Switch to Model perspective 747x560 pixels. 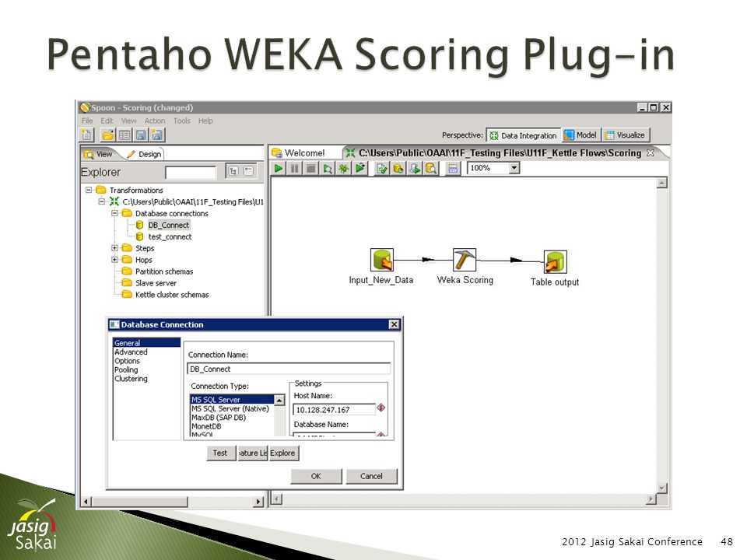tap(580, 135)
